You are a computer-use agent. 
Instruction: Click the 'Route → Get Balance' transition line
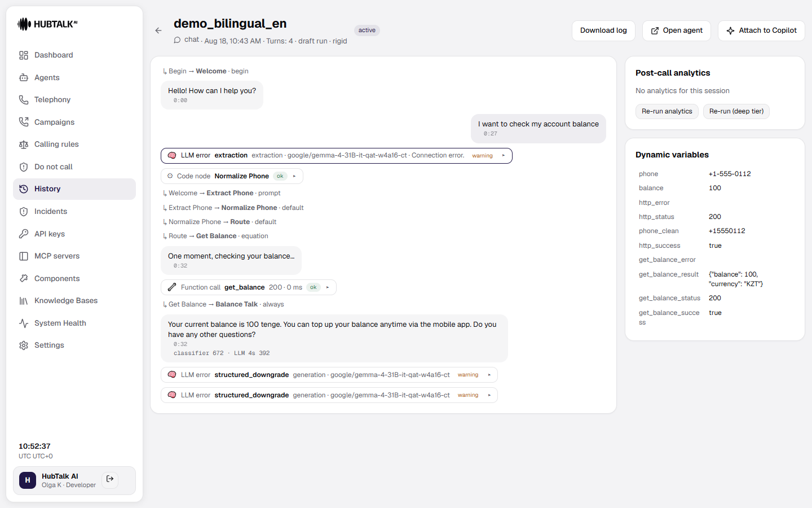point(215,236)
